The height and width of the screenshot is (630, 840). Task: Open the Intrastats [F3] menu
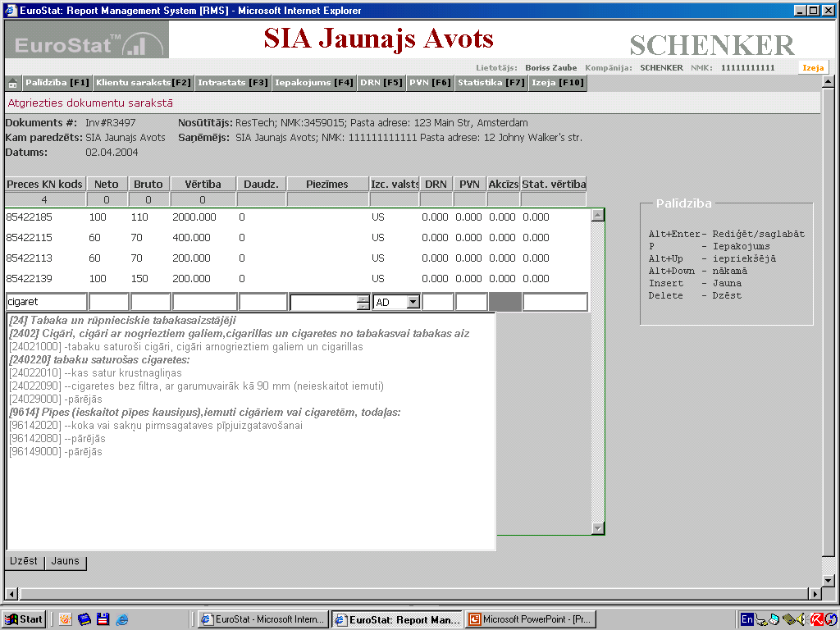pos(232,83)
